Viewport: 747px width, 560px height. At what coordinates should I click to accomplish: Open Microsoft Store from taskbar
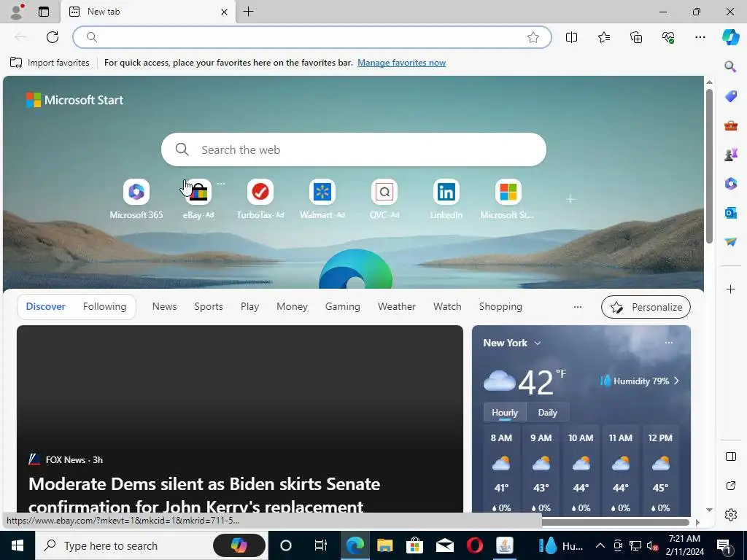point(414,545)
